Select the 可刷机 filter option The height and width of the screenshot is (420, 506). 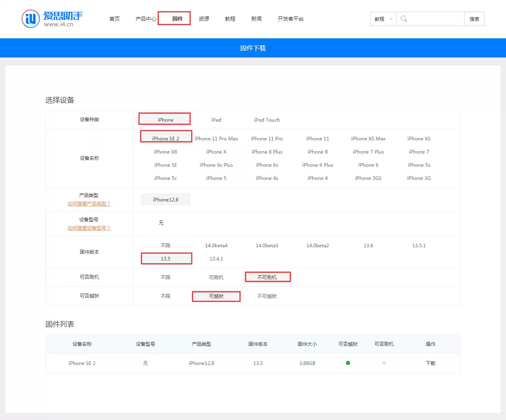pyautogui.click(x=216, y=277)
